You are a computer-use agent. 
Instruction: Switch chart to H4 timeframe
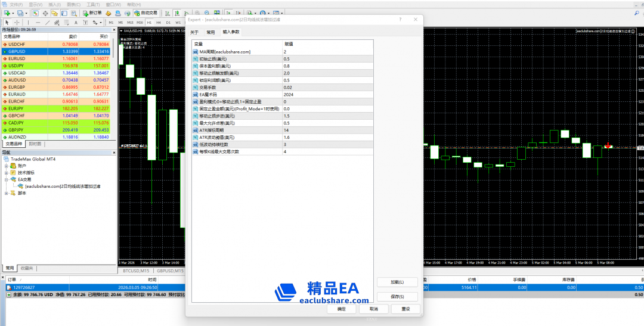tap(159, 23)
